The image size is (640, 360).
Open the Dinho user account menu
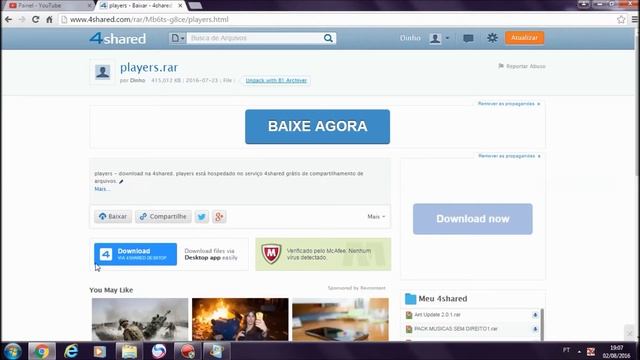point(425,38)
